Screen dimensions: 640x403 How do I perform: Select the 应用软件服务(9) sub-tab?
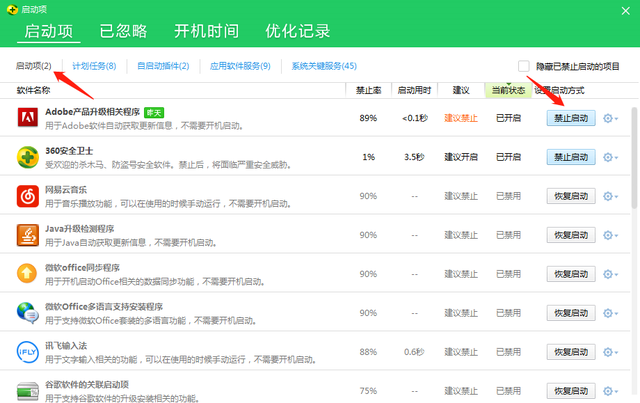tap(240, 66)
